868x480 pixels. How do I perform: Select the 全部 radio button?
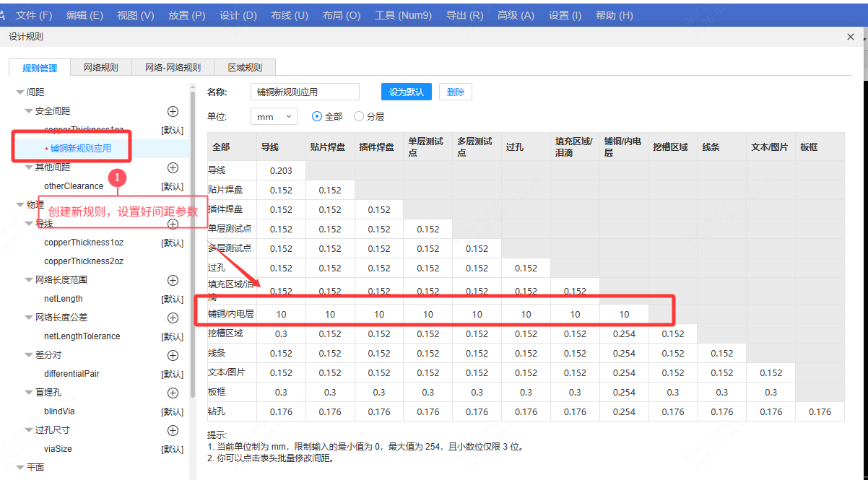click(316, 116)
